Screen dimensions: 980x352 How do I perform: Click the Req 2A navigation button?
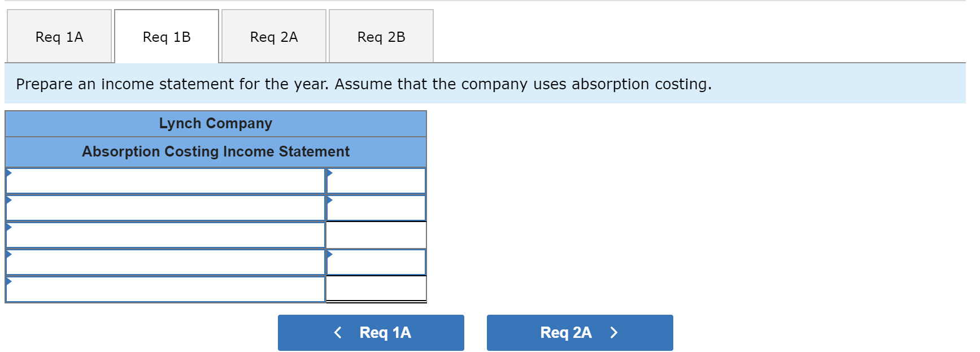click(580, 332)
